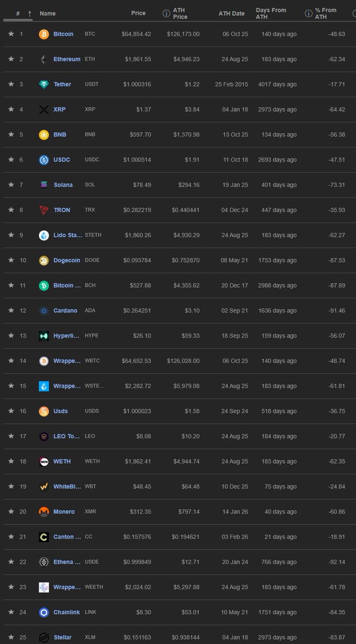Click the USDC logo icon

(x=44, y=159)
